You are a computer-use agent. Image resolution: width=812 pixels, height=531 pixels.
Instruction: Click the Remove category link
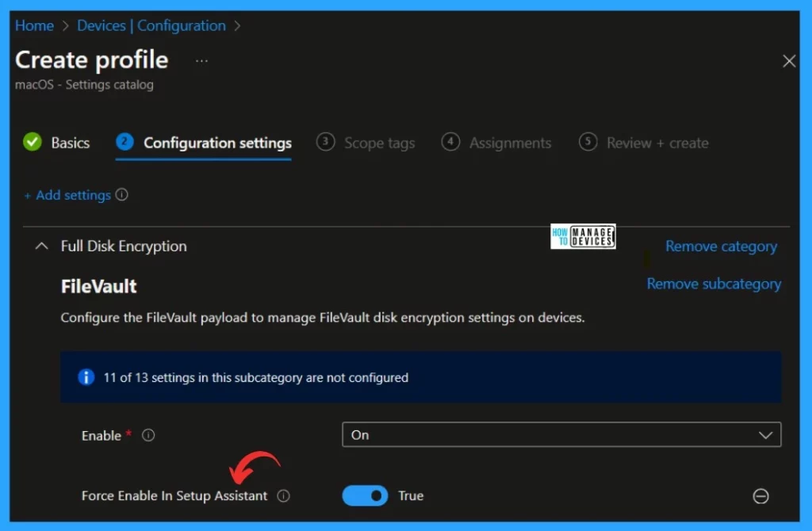click(x=721, y=246)
